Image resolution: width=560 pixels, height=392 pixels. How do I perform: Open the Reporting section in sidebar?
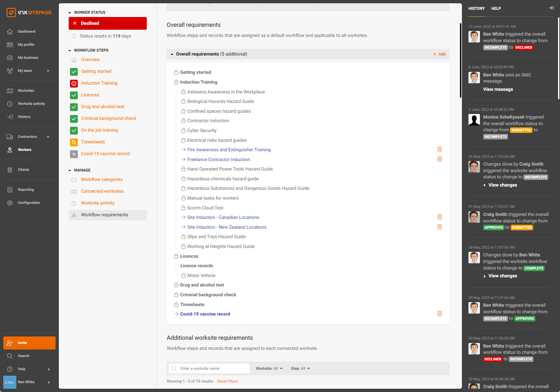25,190
